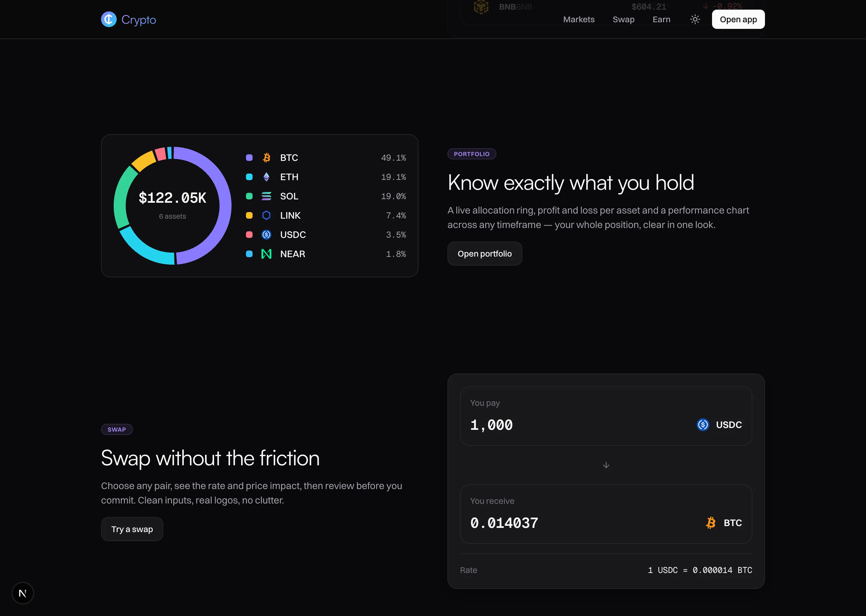Viewport: 866px width, 616px height.
Task: Click the Rate label in swap card
Action: click(469, 570)
